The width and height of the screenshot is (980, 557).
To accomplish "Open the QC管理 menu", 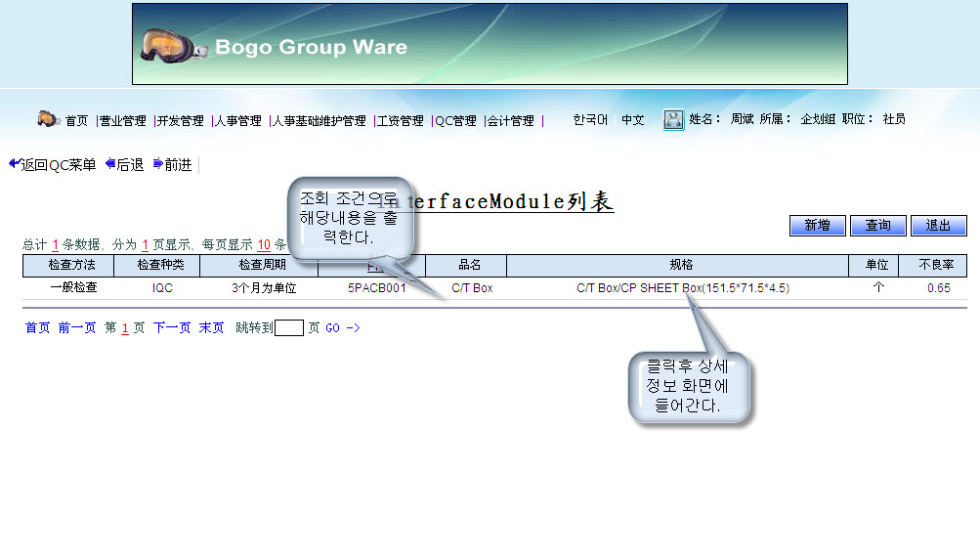I will pos(455,121).
